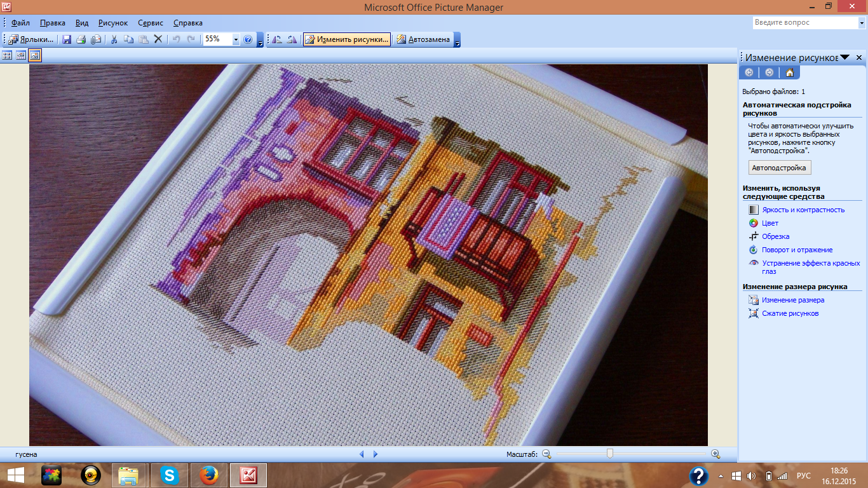Switch to Filmstrip view
Image resolution: width=868 pixels, height=488 pixels.
[21, 55]
